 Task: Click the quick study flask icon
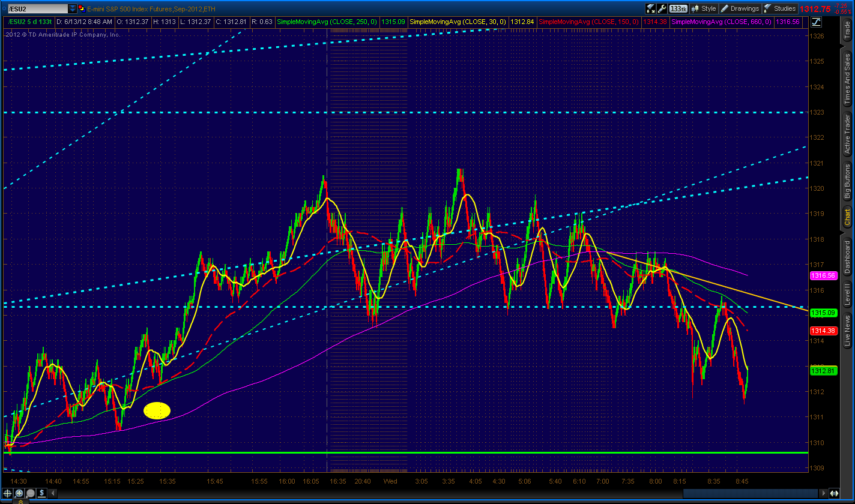650,8
